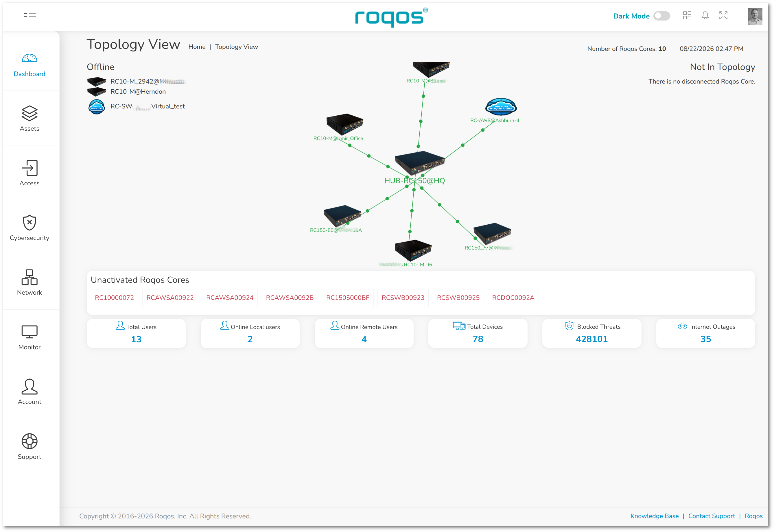
Task: Toggle the Dark Mode switch
Action: coord(661,16)
